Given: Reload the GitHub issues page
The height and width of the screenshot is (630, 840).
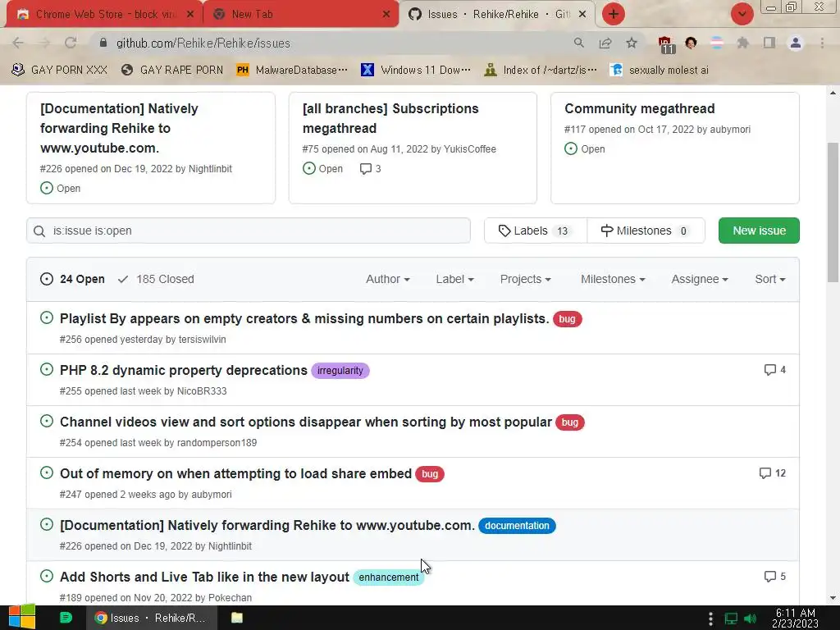Looking at the screenshot, I should pyautogui.click(x=71, y=43).
